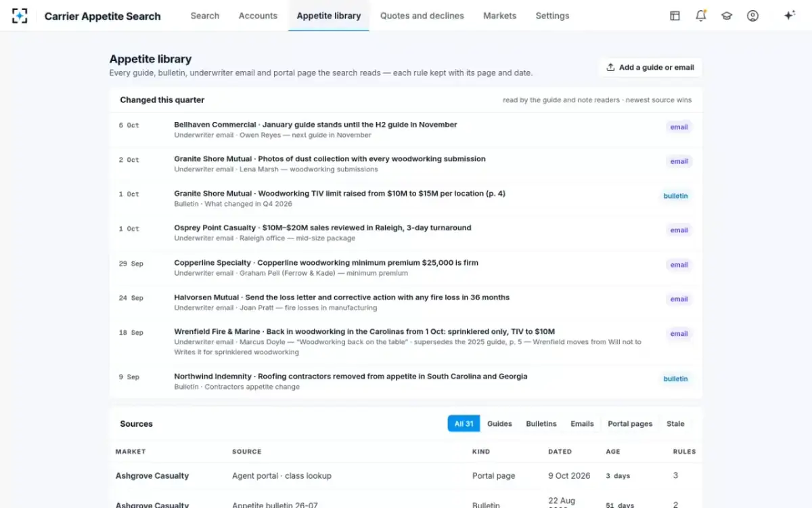Open the Settings tab
Viewport: 812px width, 508px height.
click(552, 16)
